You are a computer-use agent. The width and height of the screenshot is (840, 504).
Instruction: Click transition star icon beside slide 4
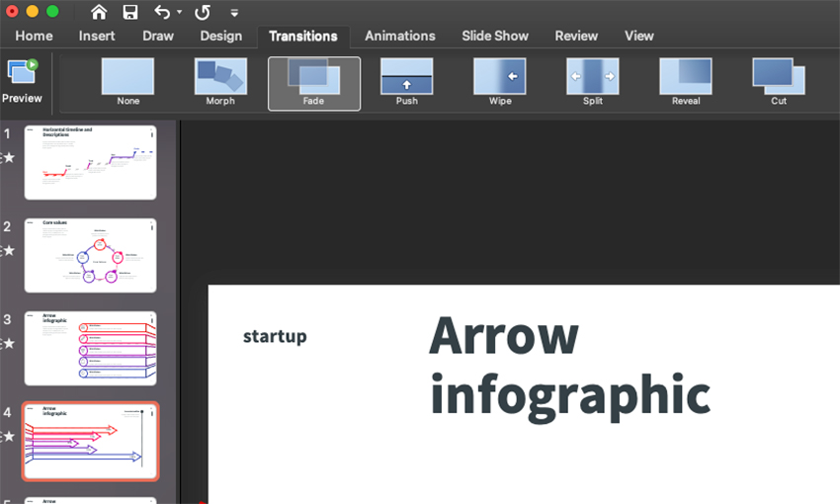[x=8, y=437]
